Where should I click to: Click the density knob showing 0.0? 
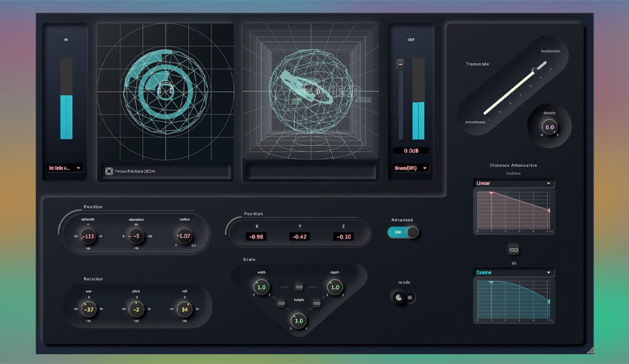pos(549,127)
